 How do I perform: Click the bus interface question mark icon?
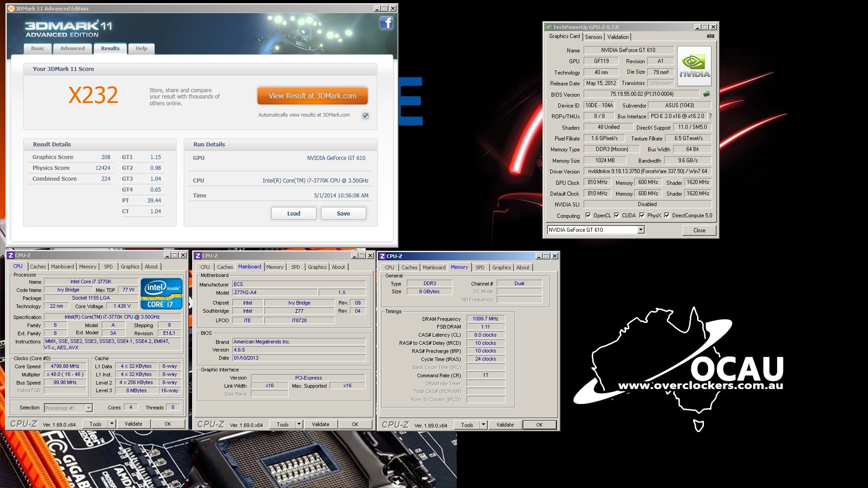710,116
